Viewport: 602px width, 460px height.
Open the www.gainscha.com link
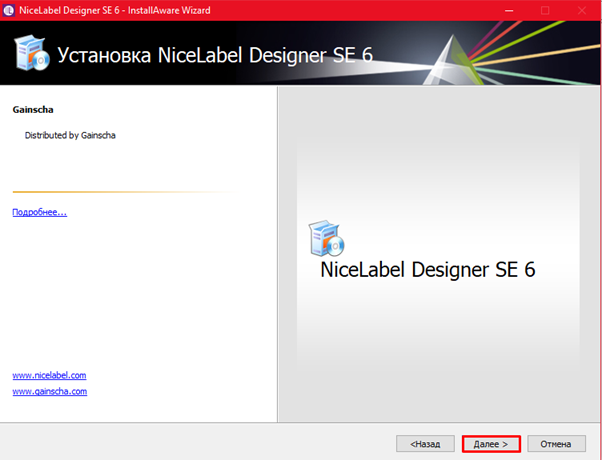coord(50,391)
